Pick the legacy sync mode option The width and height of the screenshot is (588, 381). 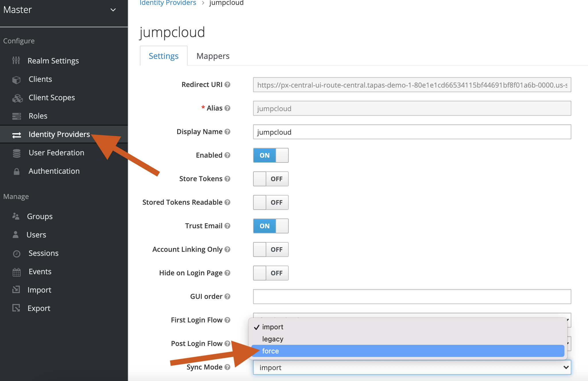[273, 339]
